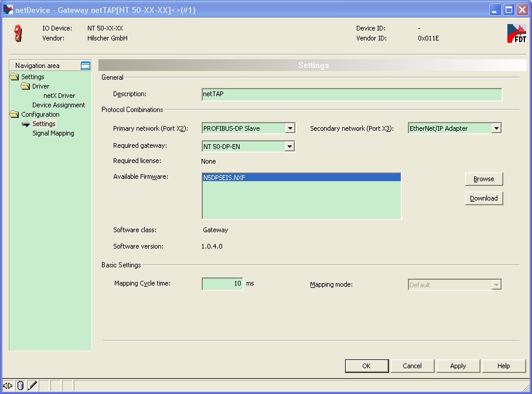Select the top-level Settings tree node
The image size is (532, 394).
click(33, 77)
